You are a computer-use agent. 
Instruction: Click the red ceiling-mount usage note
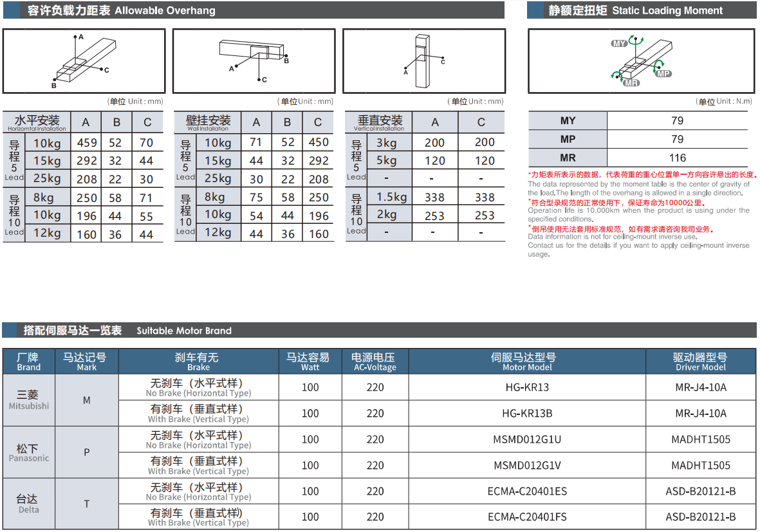[621, 229]
